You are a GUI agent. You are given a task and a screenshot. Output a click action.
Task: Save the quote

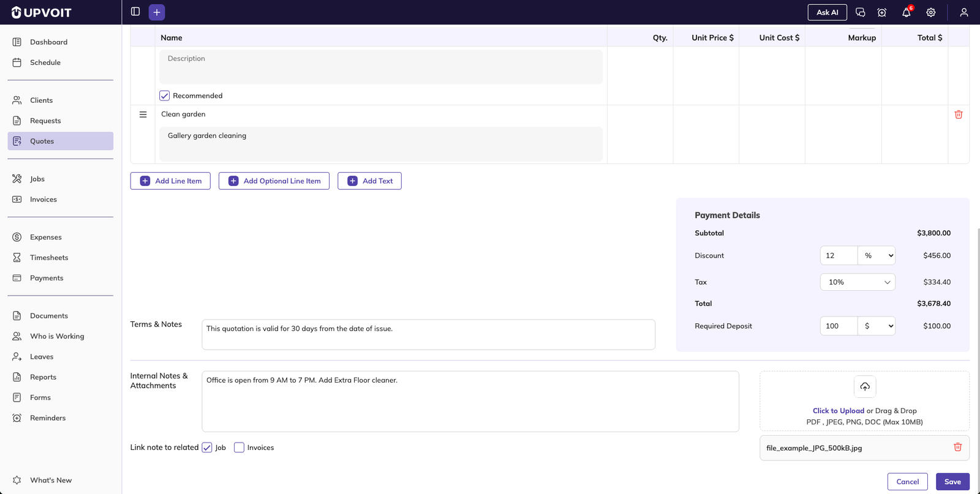pos(952,482)
